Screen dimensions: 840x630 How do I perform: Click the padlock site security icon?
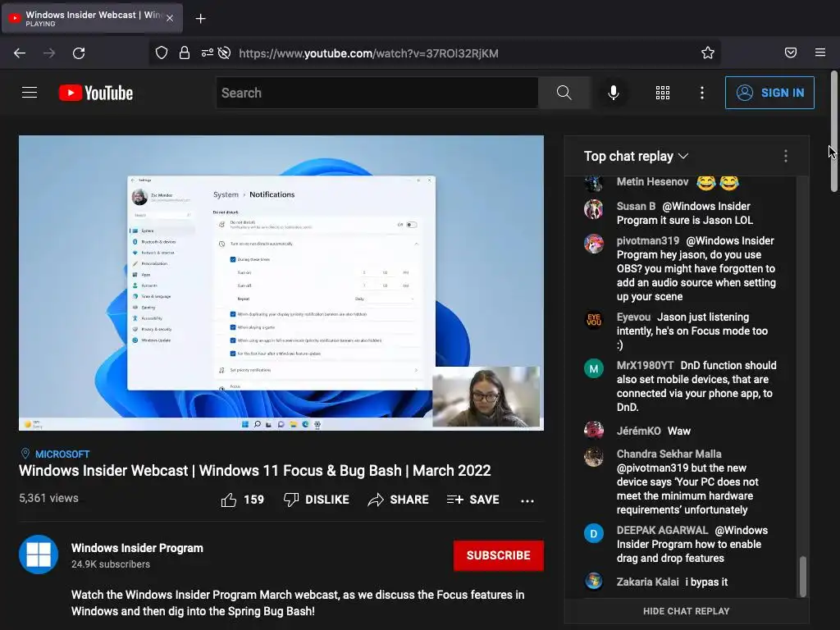(185, 52)
